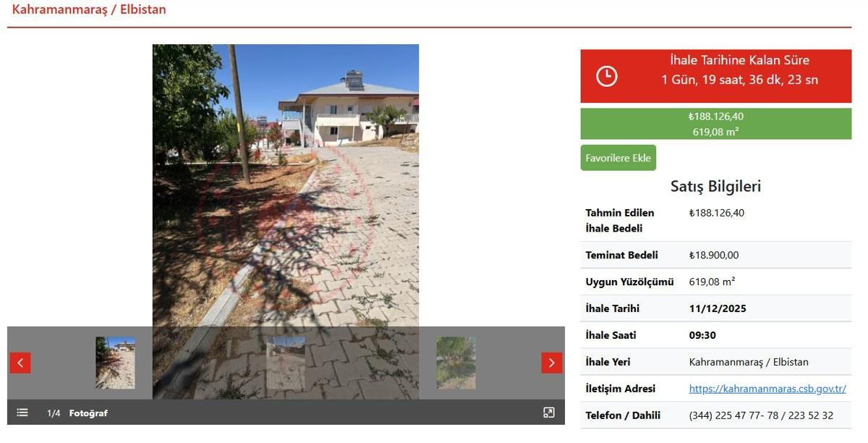This screenshot has width=868, height=443.
Task: Expand the gallery to fullscreen view
Action: [549, 413]
